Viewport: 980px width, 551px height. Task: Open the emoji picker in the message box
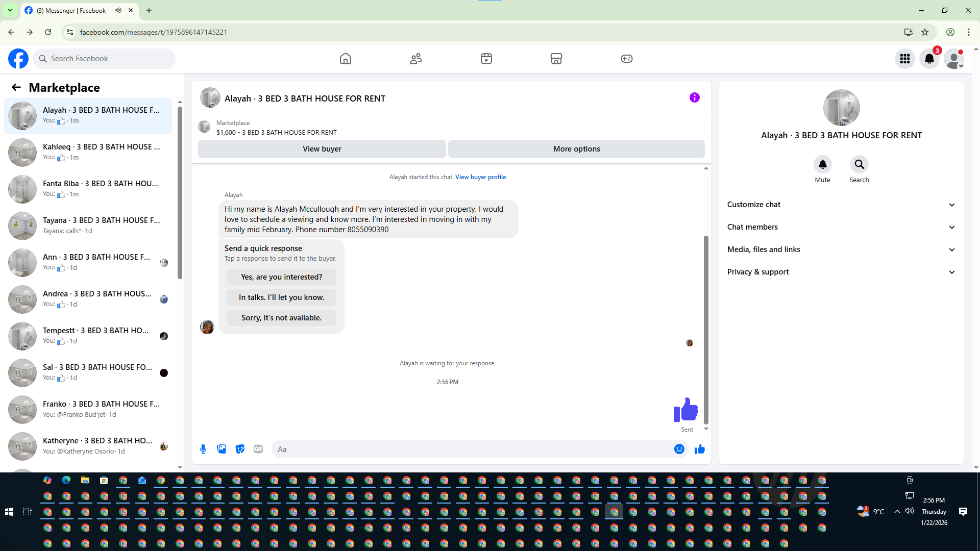click(679, 449)
